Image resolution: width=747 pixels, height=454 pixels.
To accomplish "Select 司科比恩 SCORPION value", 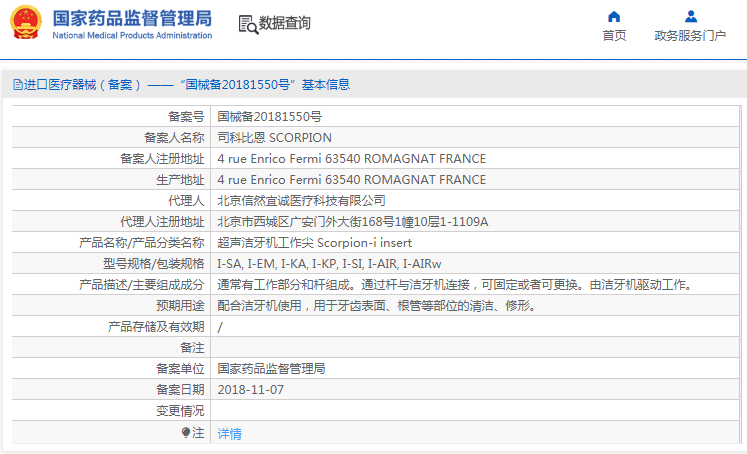I will click(274, 138).
